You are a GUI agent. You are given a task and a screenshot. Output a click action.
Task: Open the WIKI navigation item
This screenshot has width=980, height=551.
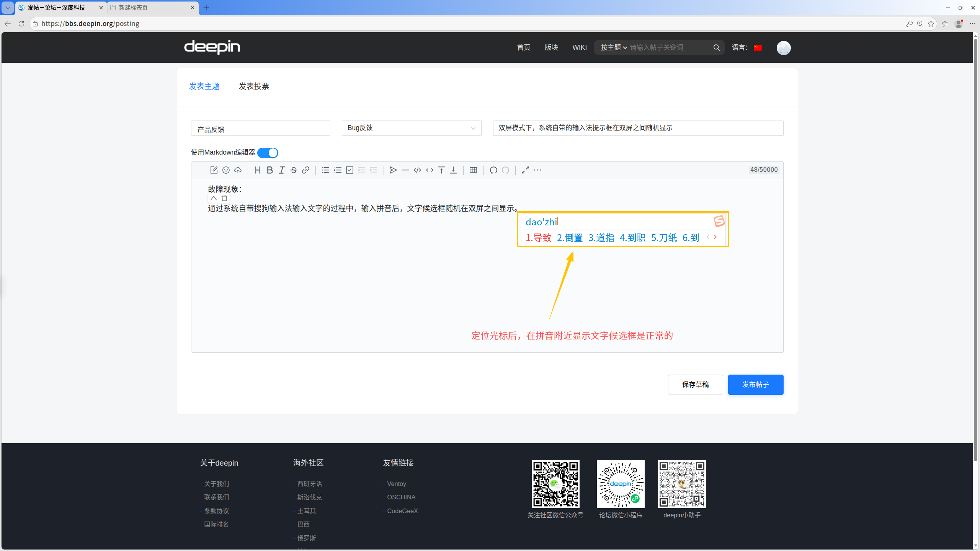(x=579, y=47)
